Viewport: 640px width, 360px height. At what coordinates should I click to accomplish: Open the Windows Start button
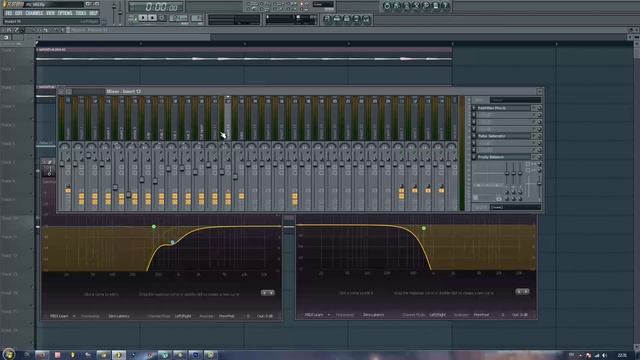9,354
